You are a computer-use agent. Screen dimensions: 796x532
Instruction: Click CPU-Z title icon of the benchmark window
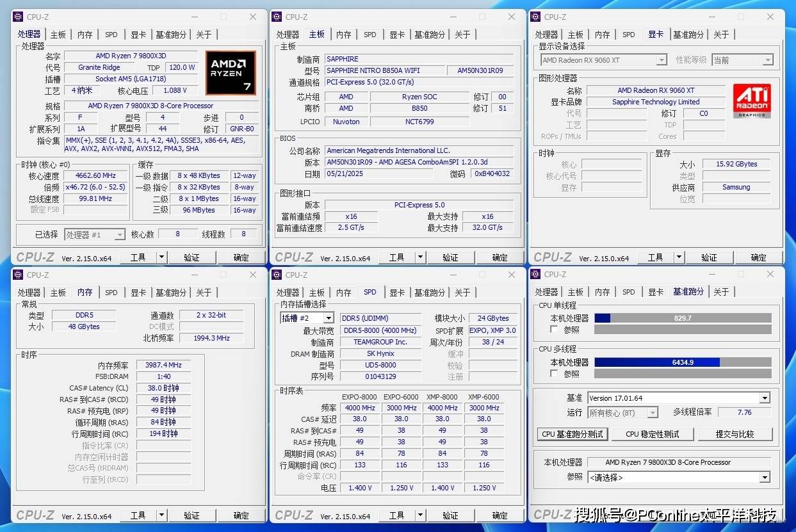[x=535, y=274]
